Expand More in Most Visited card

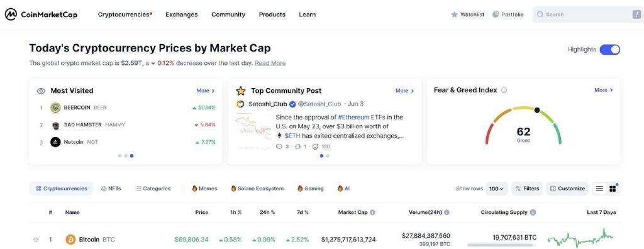click(x=206, y=91)
